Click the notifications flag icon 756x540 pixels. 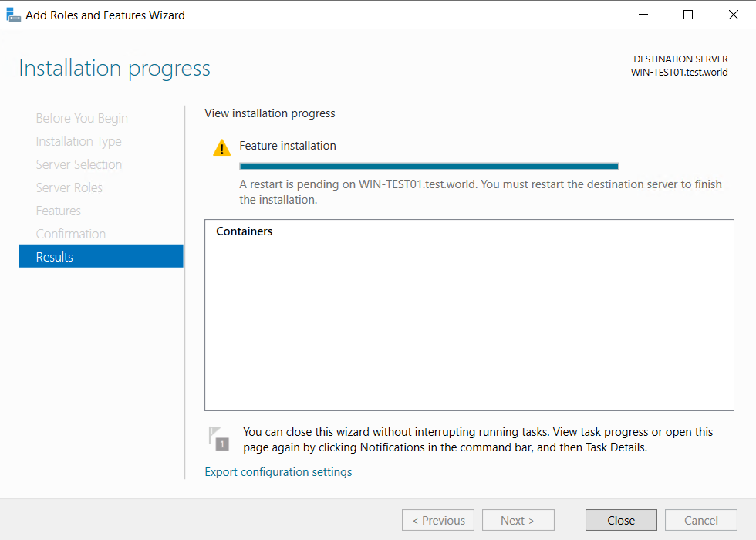tap(218, 438)
